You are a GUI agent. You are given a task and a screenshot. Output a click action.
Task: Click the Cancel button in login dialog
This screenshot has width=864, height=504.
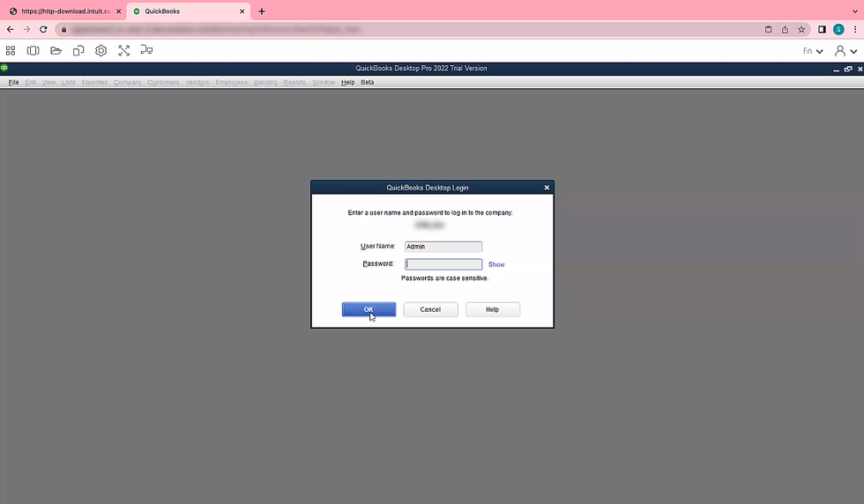point(430,309)
